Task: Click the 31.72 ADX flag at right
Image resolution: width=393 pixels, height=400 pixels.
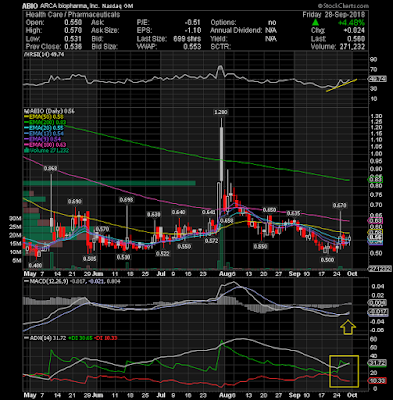Action: click(377, 363)
